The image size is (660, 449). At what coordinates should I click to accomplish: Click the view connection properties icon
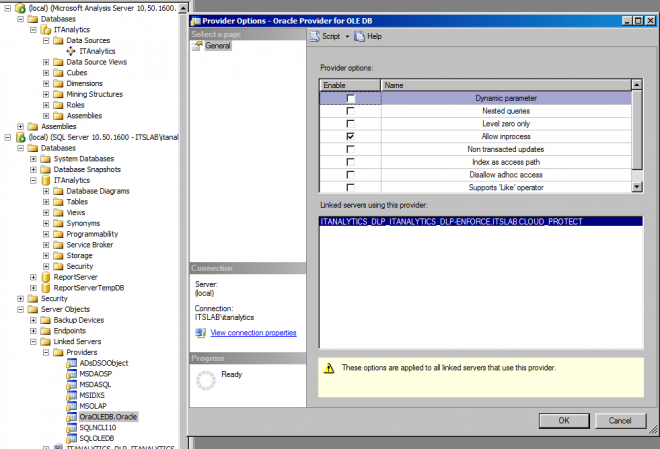[x=201, y=333]
